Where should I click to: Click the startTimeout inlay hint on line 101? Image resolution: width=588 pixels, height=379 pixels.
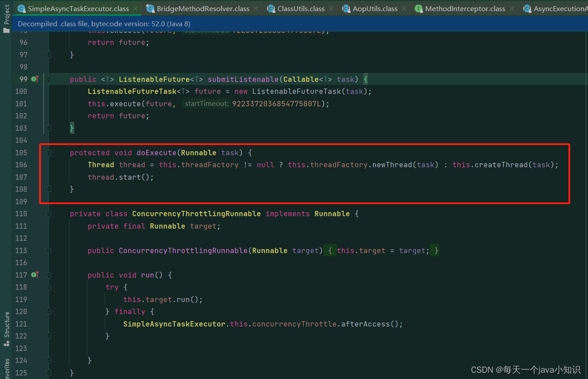click(206, 103)
